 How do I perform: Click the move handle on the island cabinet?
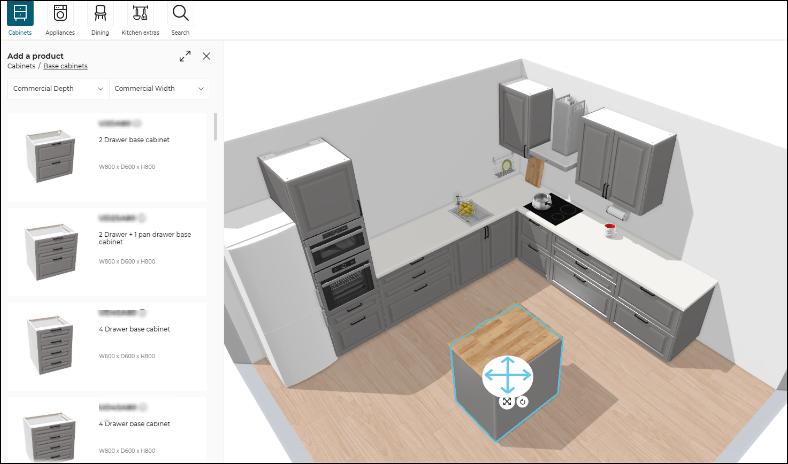(x=508, y=375)
